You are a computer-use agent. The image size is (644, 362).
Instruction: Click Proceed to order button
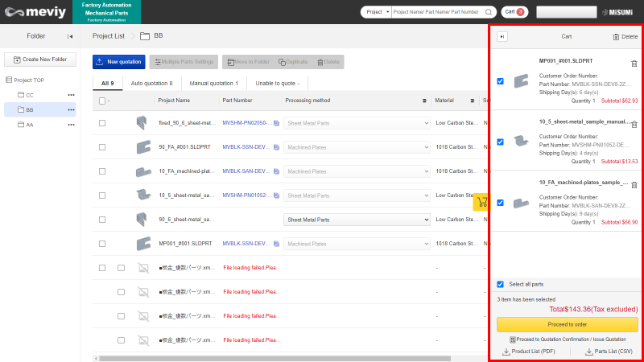coord(568,325)
